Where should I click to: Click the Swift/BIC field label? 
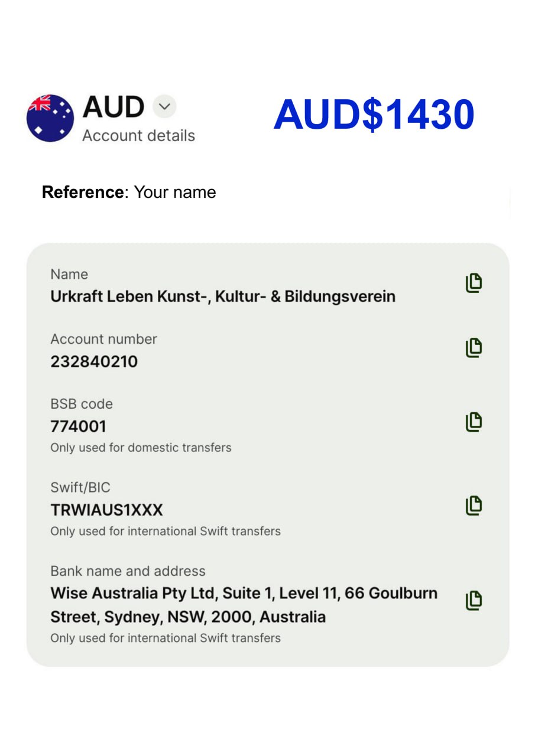pyautogui.click(x=80, y=487)
